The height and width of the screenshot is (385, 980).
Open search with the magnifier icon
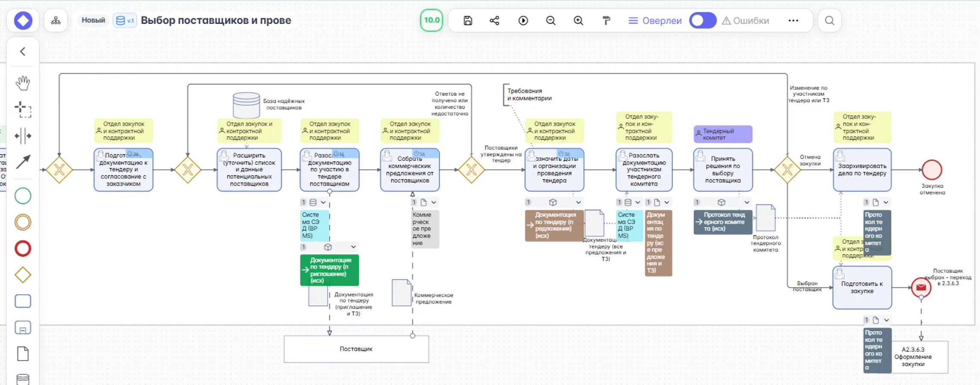pos(829,21)
